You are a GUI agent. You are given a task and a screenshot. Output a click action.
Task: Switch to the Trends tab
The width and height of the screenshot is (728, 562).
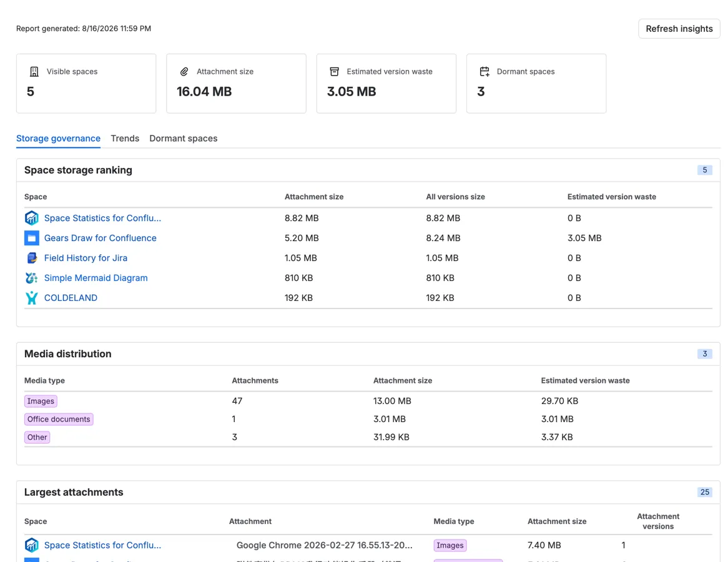pos(125,139)
